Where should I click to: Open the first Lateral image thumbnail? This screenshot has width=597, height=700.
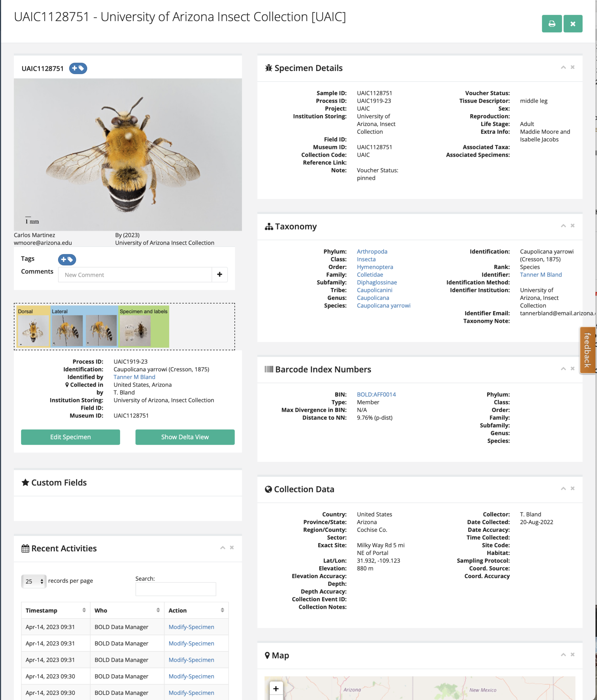67,330
